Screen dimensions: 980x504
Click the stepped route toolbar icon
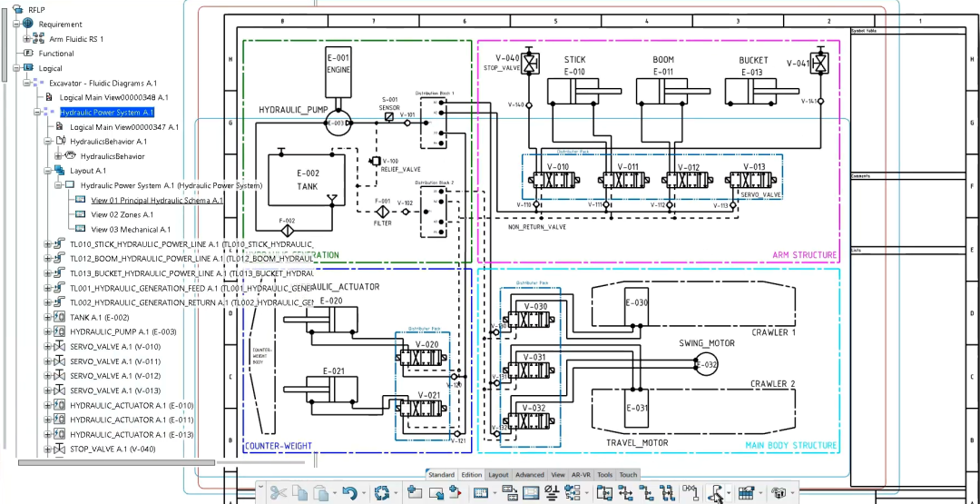pos(646,493)
